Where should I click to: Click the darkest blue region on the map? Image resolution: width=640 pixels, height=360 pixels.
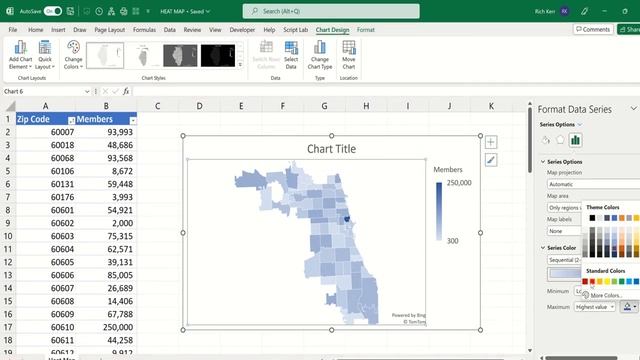click(347, 219)
